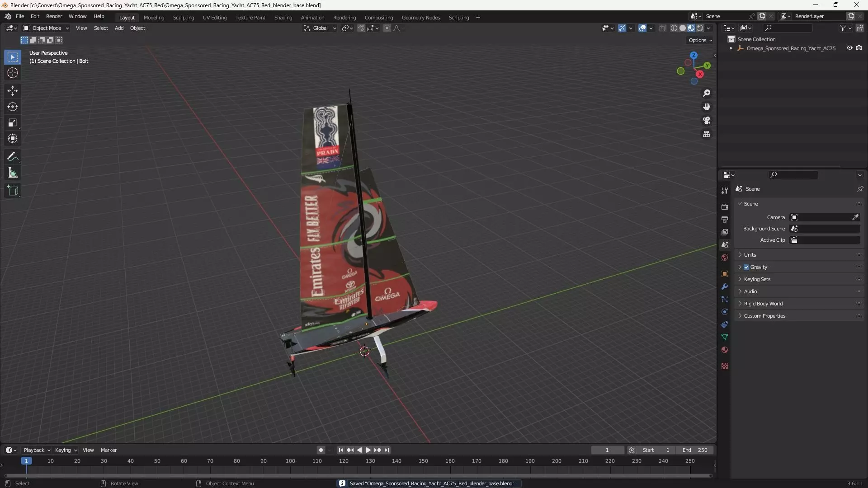Image resolution: width=868 pixels, height=488 pixels.
Task: Open the Keying popover in timeline
Action: coord(66,450)
